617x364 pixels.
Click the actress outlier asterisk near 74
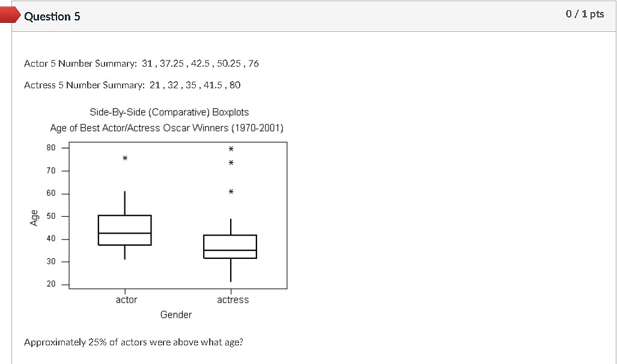pyautogui.click(x=231, y=162)
